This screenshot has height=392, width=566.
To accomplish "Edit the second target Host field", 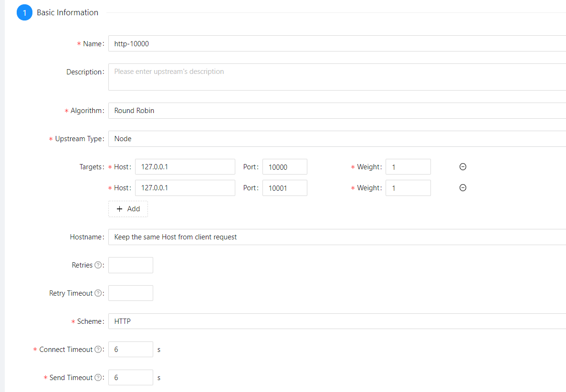I will 185,188.
